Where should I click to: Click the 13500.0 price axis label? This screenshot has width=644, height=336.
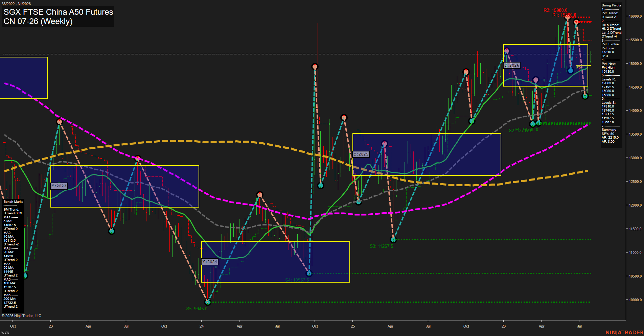point(635,134)
